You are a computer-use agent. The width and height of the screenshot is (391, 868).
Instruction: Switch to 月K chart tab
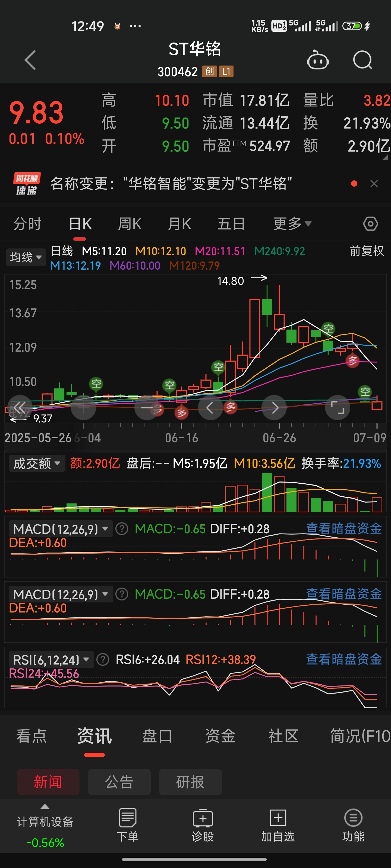(180, 224)
